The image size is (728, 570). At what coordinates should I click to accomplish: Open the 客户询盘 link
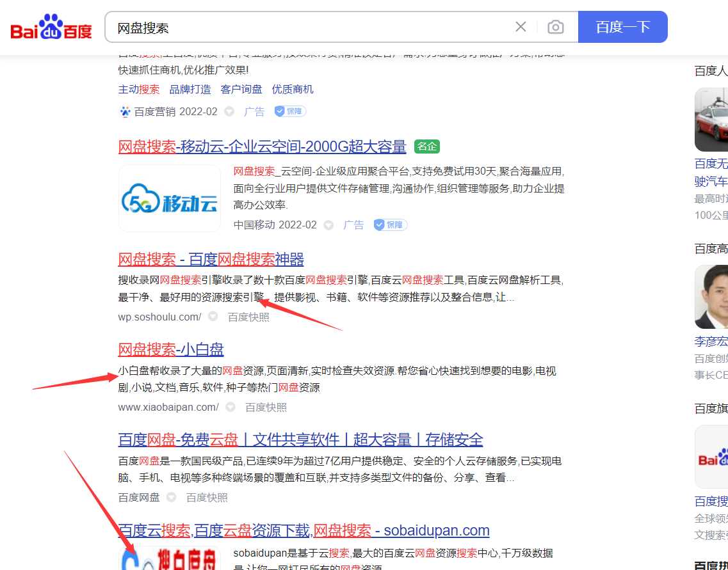(241, 89)
